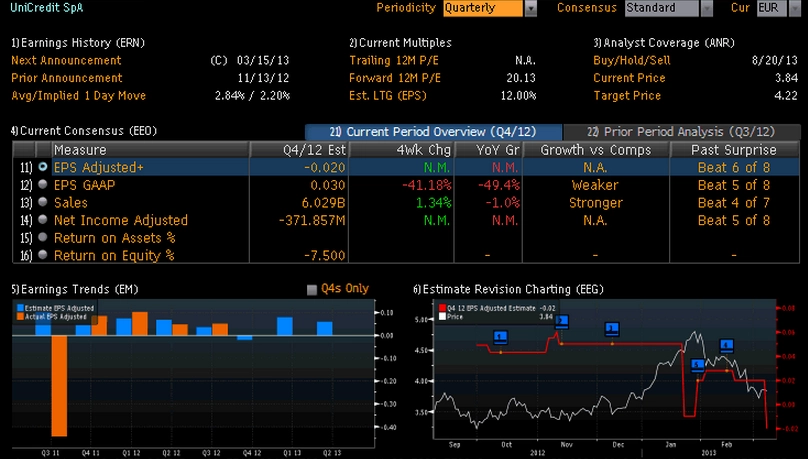Select the Return on Equity % radio button
Image resolution: width=808 pixels, height=459 pixels.
(x=43, y=254)
